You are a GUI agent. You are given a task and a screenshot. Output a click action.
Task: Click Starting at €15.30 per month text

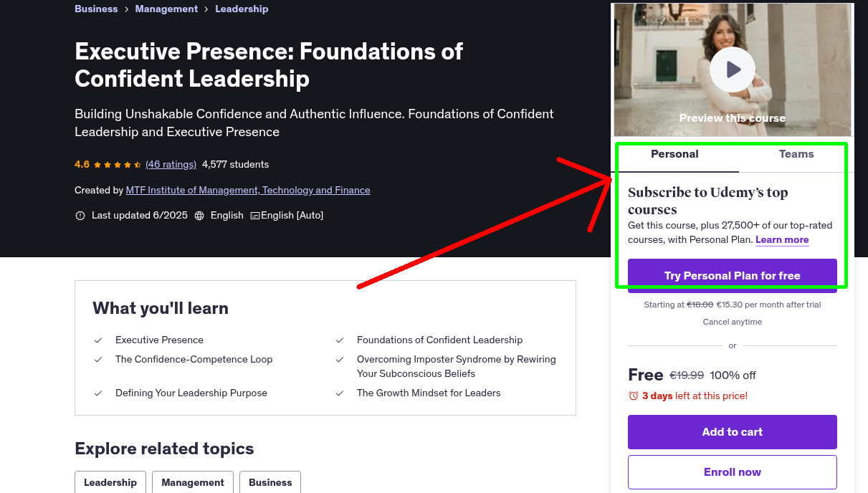point(733,305)
